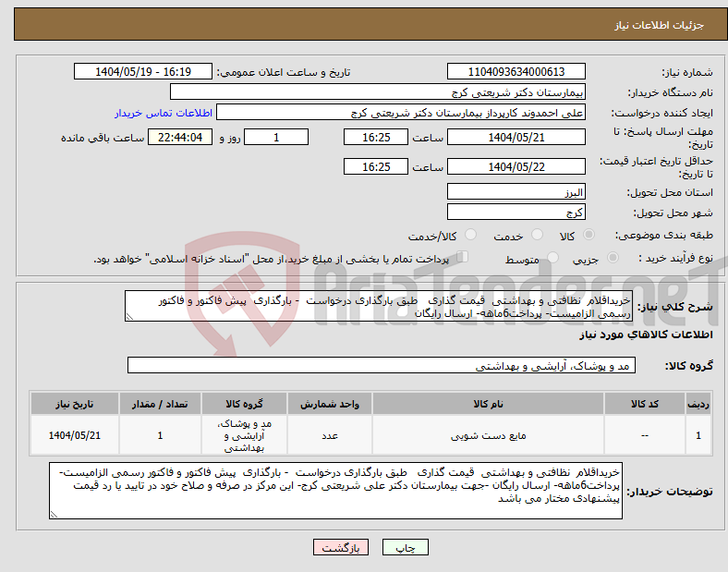This screenshot has height=572, width=728.
Task: Click price validity time 16:25 field
Action: click(x=376, y=166)
